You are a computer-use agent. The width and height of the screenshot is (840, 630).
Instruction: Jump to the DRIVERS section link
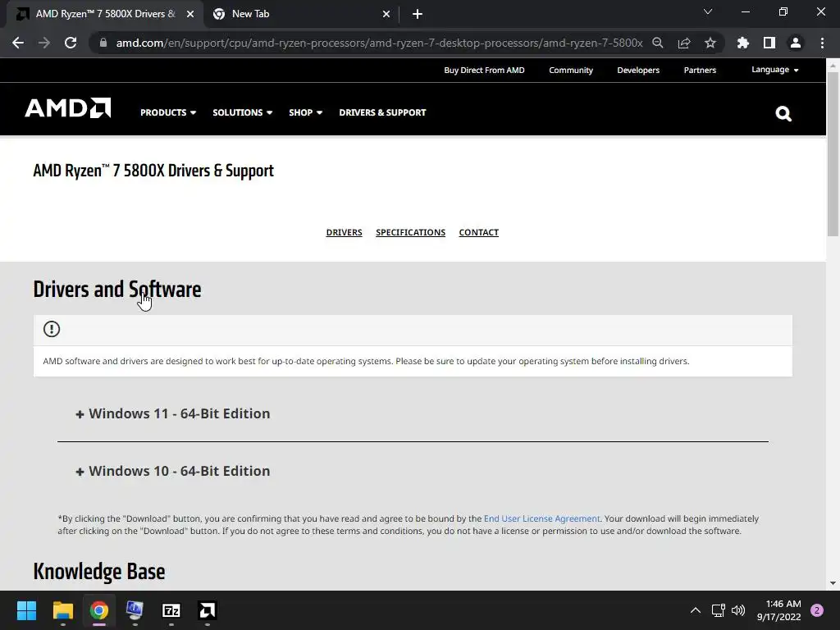tap(344, 232)
